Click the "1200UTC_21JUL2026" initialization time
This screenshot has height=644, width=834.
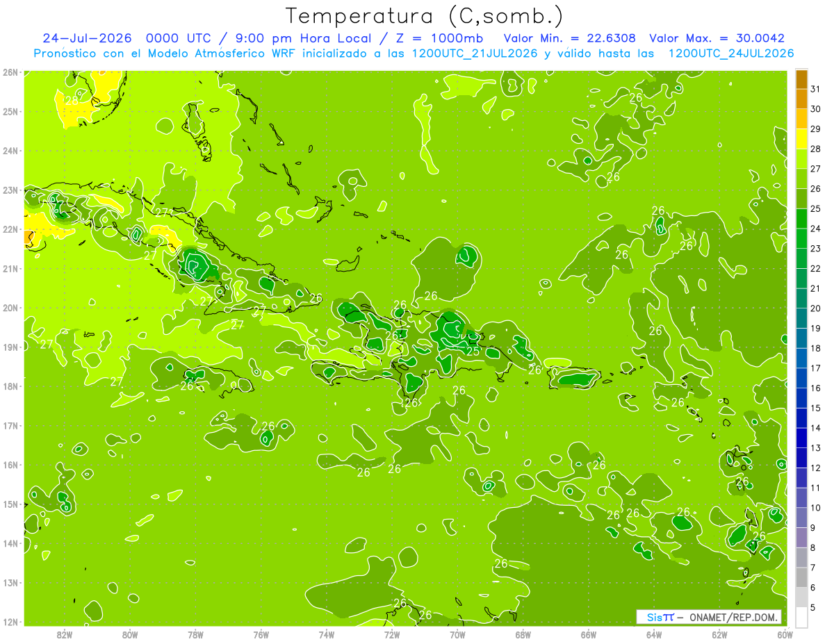[x=475, y=53]
